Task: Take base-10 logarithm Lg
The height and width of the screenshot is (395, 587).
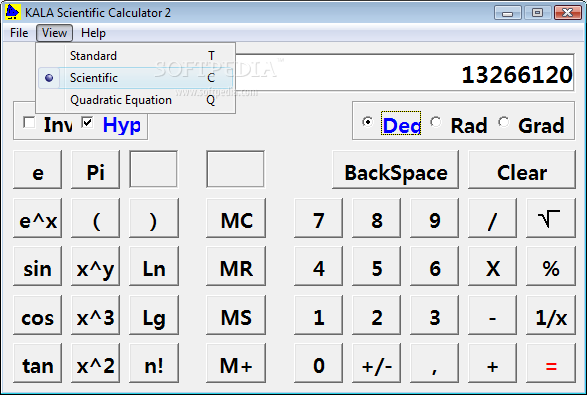Action: point(153,315)
